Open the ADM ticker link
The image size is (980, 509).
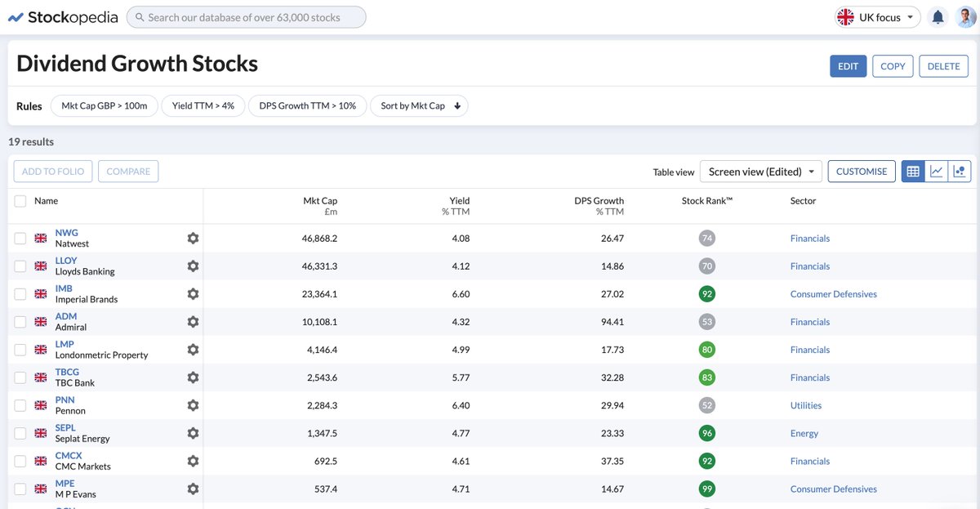pos(66,316)
